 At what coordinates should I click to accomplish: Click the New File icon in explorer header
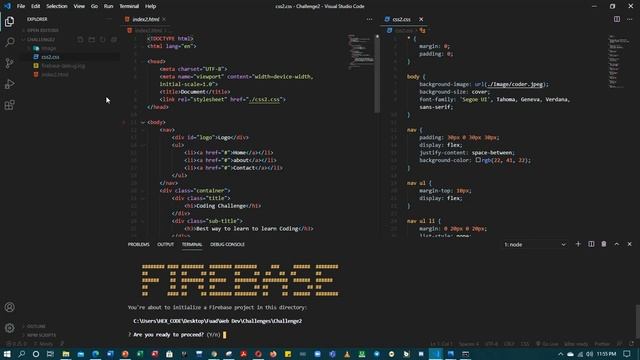click(x=80, y=40)
